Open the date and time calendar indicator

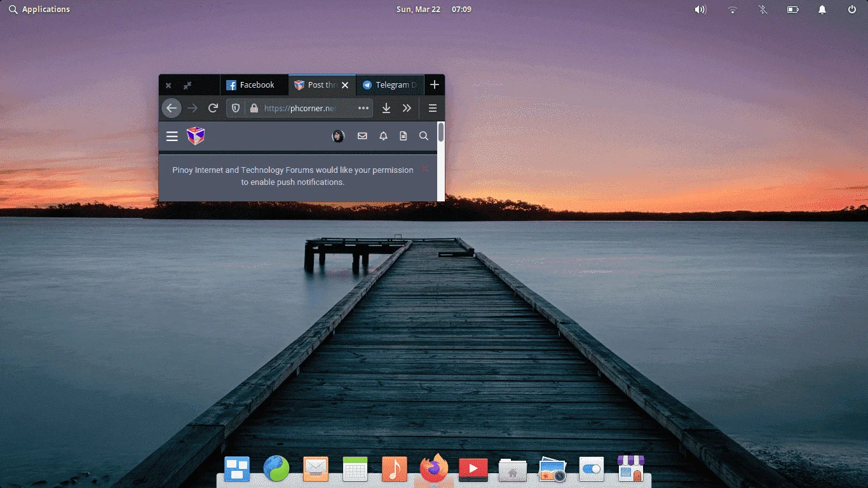coord(434,10)
